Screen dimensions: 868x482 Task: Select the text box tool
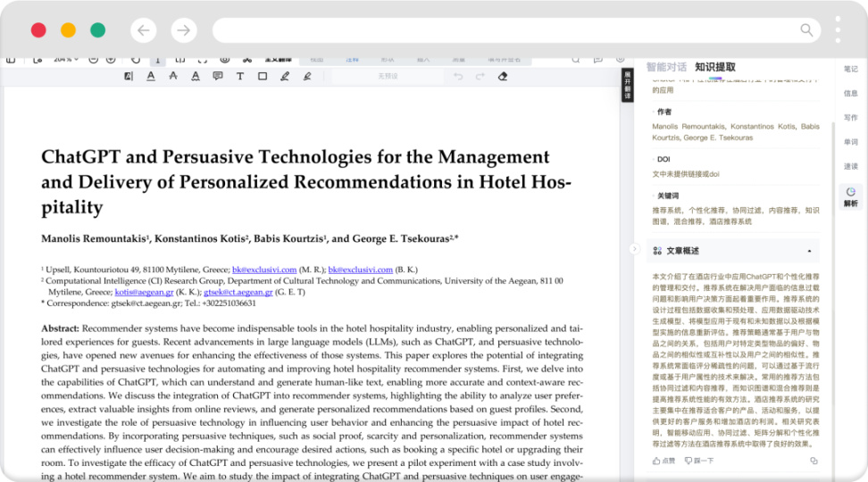(x=240, y=77)
